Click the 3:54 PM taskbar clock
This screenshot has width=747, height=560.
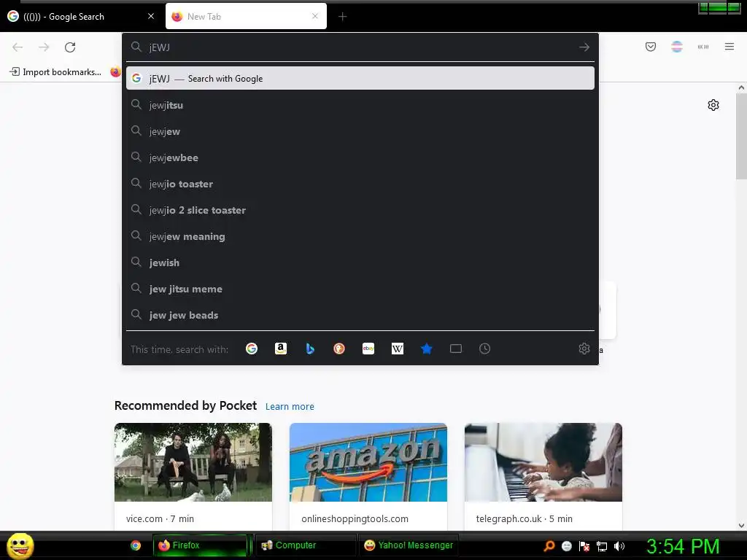[683, 546]
